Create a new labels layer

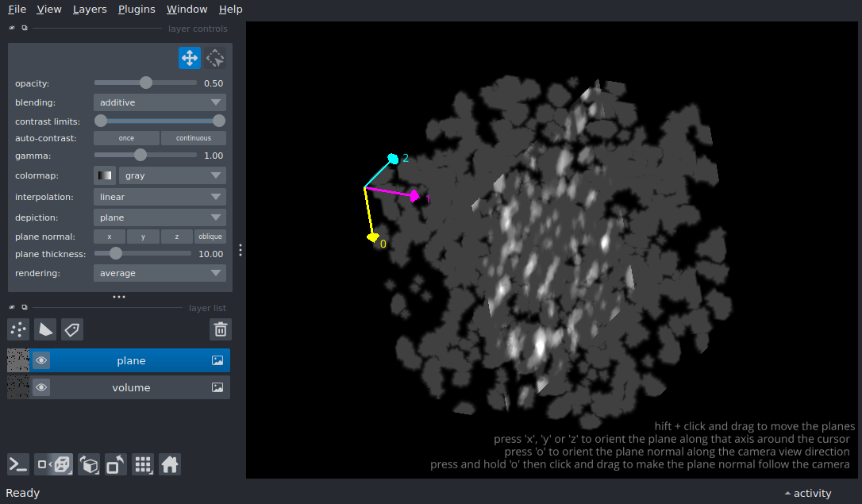coord(72,329)
